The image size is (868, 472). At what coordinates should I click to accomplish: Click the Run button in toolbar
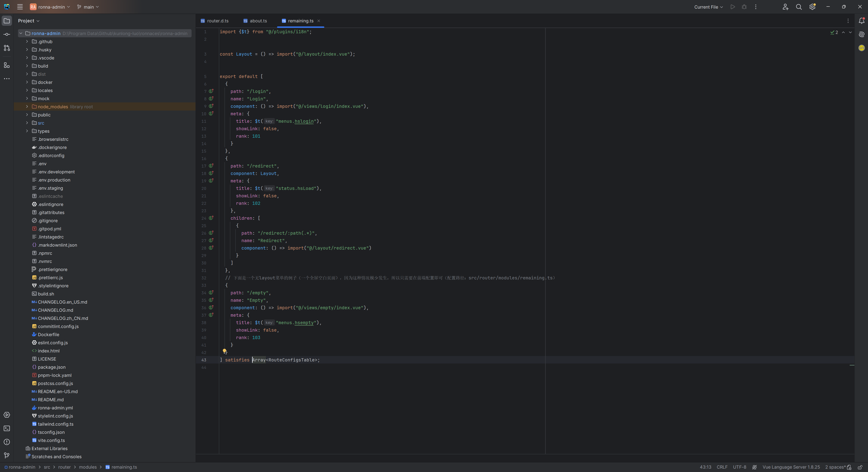[x=733, y=7]
